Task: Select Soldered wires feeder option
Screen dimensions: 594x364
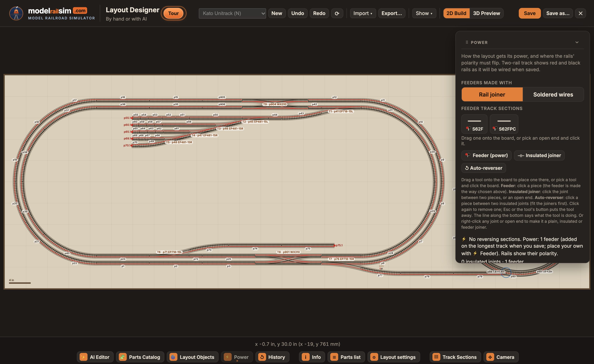Action: [x=553, y=94]
